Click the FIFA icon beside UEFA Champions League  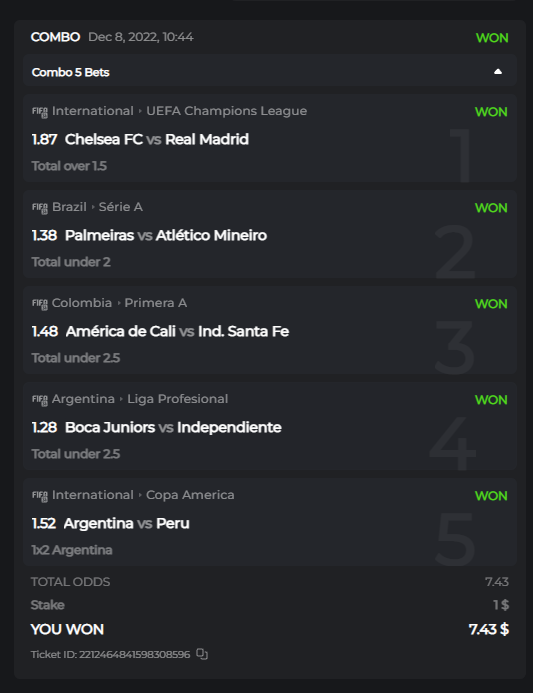tap(40, 112)
